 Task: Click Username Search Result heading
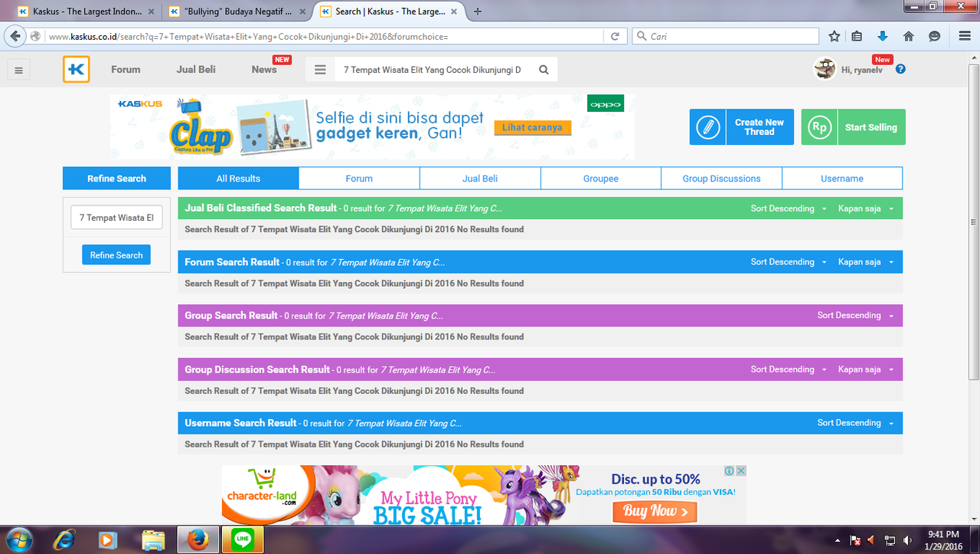coord(240,423)
